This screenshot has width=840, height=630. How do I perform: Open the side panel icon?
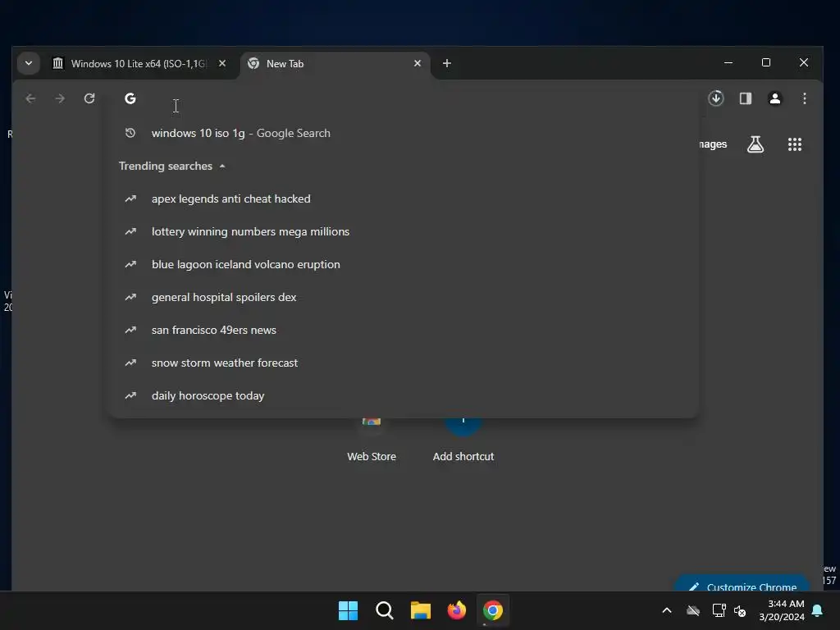pos(745,98)
